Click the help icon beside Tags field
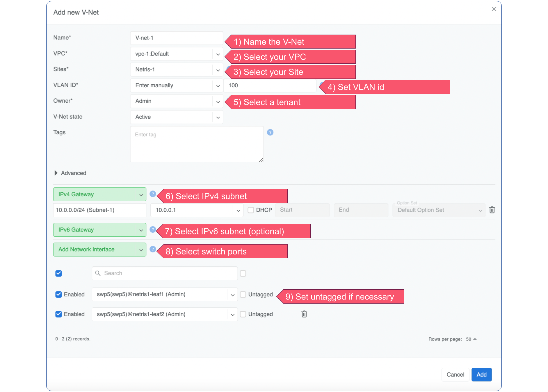 coord(270,132)
